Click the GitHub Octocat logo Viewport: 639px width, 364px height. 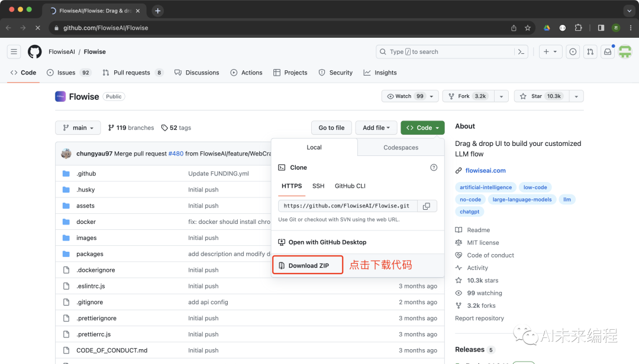point(35,52)
